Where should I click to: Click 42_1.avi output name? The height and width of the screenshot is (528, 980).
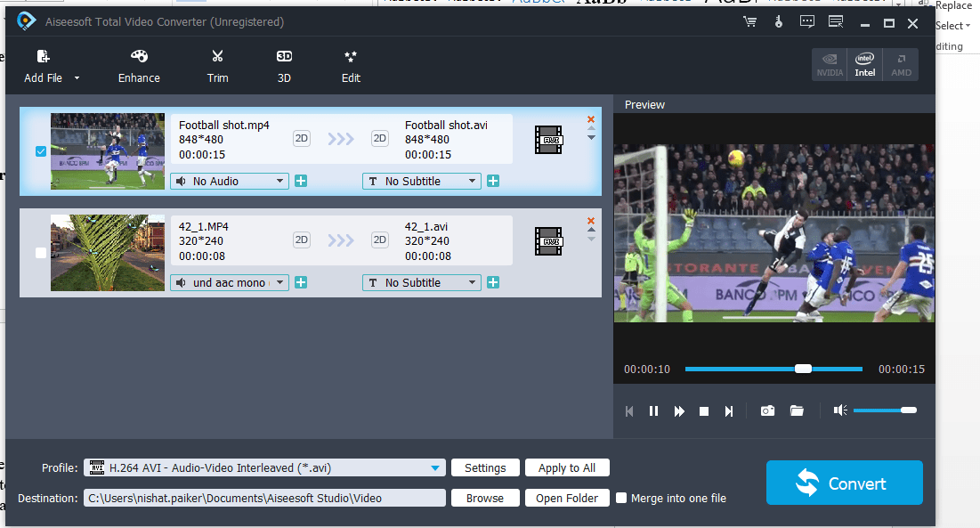click(x=426, y=227)
